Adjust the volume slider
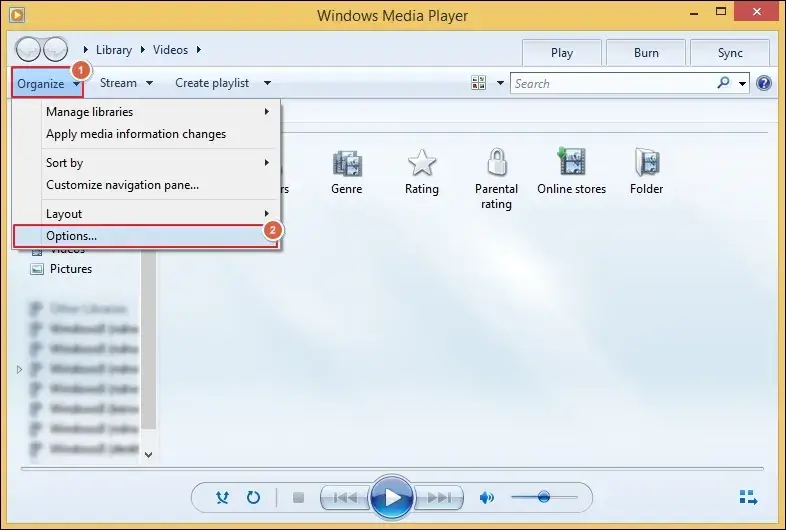 (x=544, y=497)
